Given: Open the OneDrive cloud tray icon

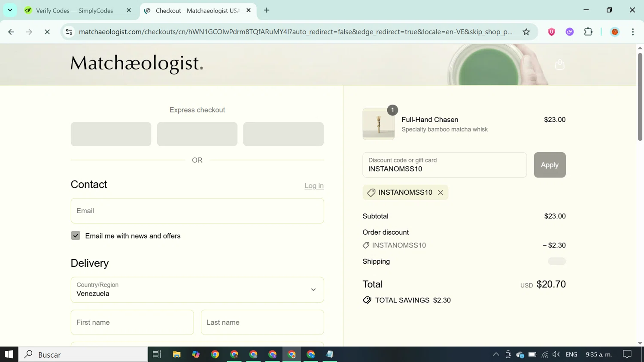Looking at the screenshot, I should [x=520, y=354].
